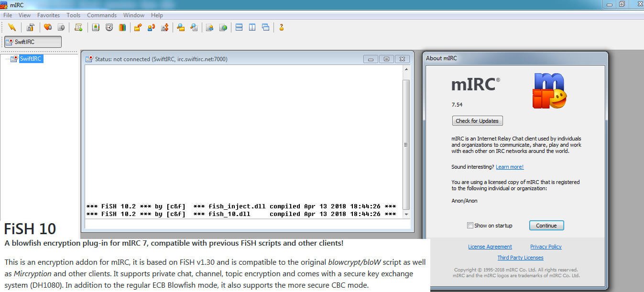Click the FiSH 10 heading
This screenshot has width=644, height=292.
pyautogui.click(x=30, y=229)
